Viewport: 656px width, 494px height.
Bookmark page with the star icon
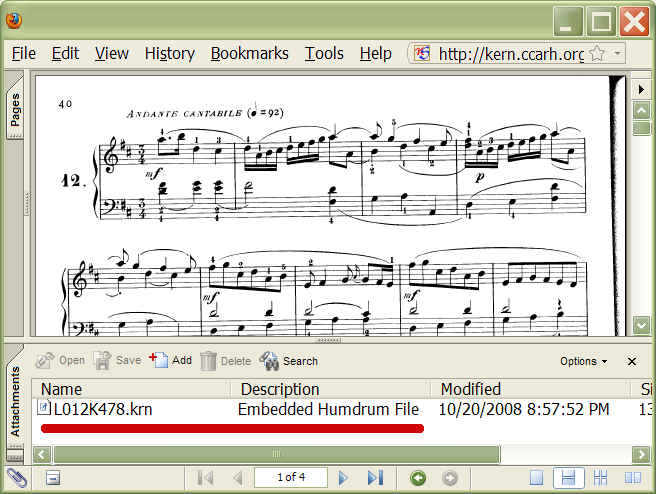597,54
